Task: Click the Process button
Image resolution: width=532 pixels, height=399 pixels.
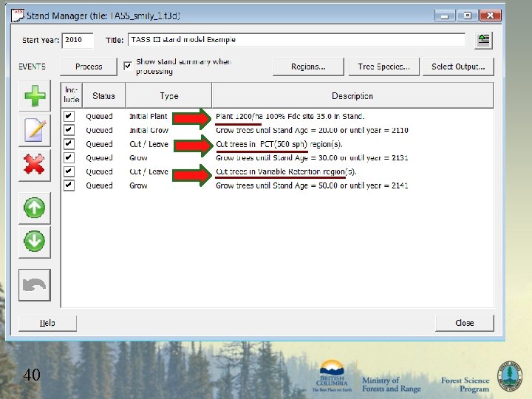Action: [89, 66]
